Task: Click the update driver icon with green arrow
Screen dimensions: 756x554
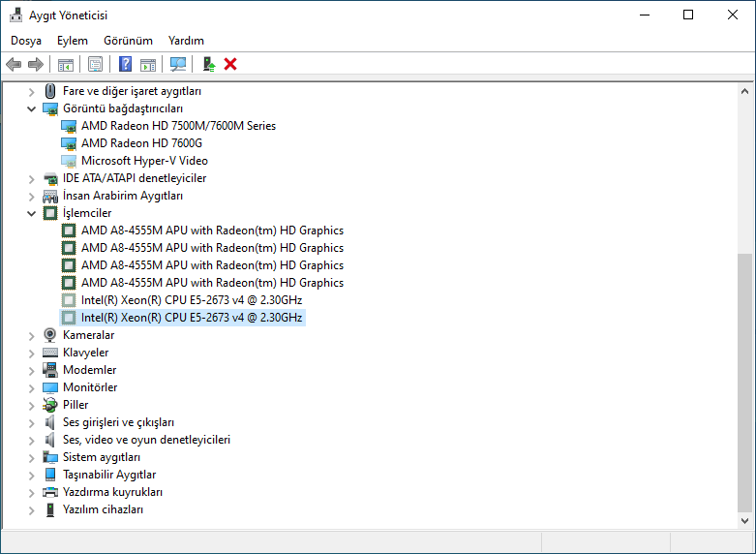Action: [x=208, y=64]
